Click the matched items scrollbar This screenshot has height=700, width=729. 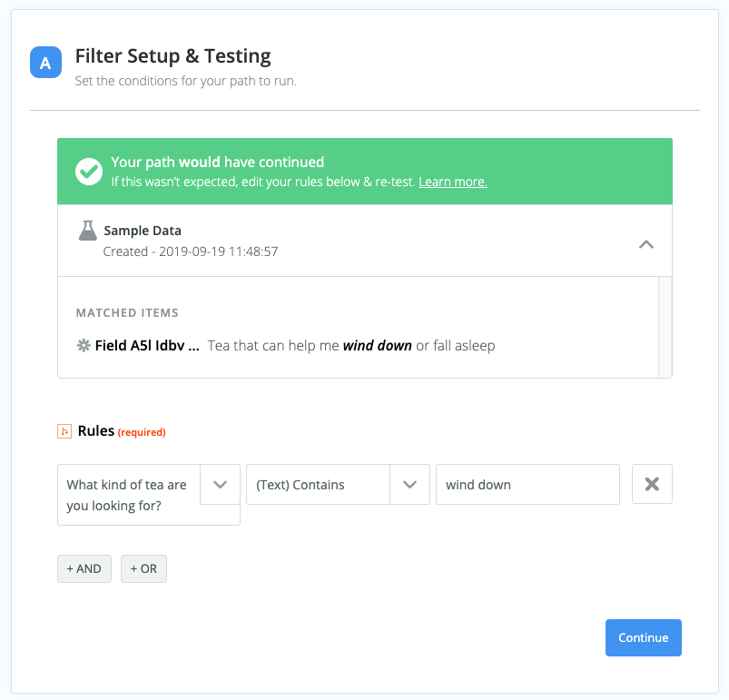(665, 327)
